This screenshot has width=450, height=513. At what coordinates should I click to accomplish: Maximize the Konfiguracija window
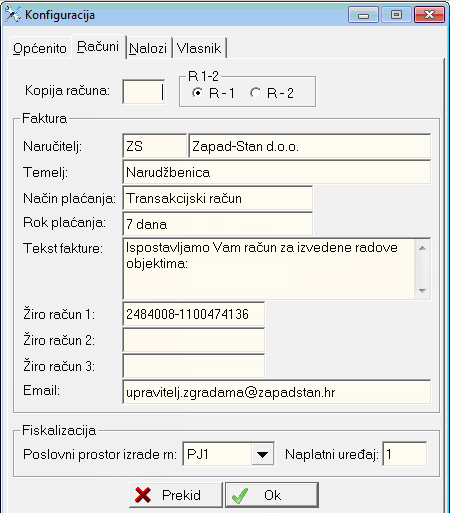(396, 15)
